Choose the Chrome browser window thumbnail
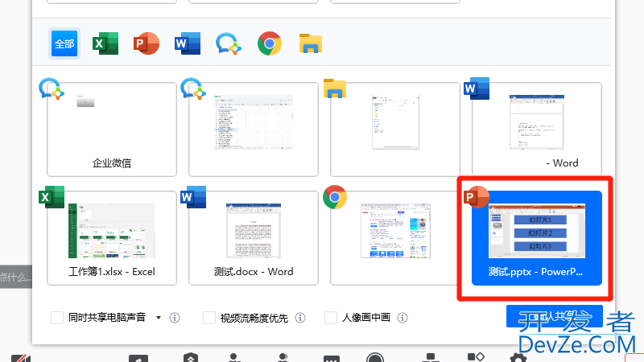Viewport: 644px width, 362px height. click(x=395, y=238)
